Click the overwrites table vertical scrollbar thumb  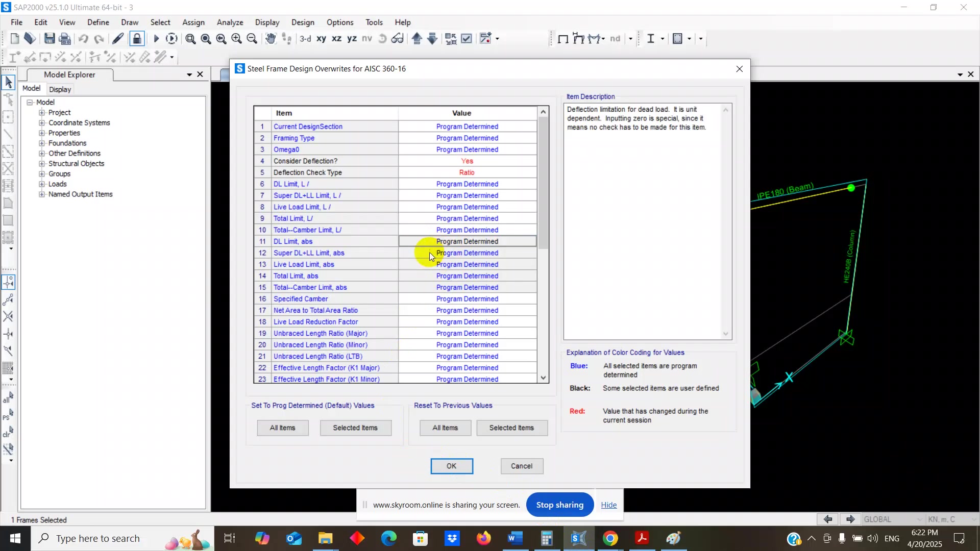[544, 184]
